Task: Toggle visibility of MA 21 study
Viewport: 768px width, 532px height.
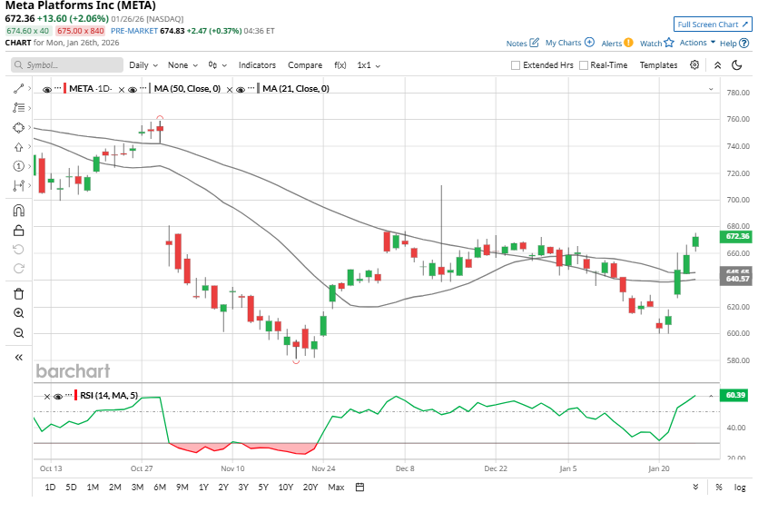Action: [x=241, y=90]
